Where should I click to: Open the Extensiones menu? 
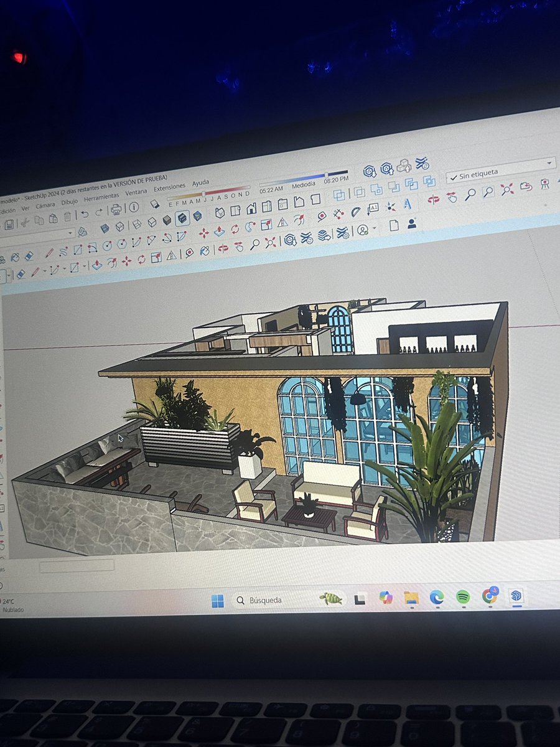point(169,187)
